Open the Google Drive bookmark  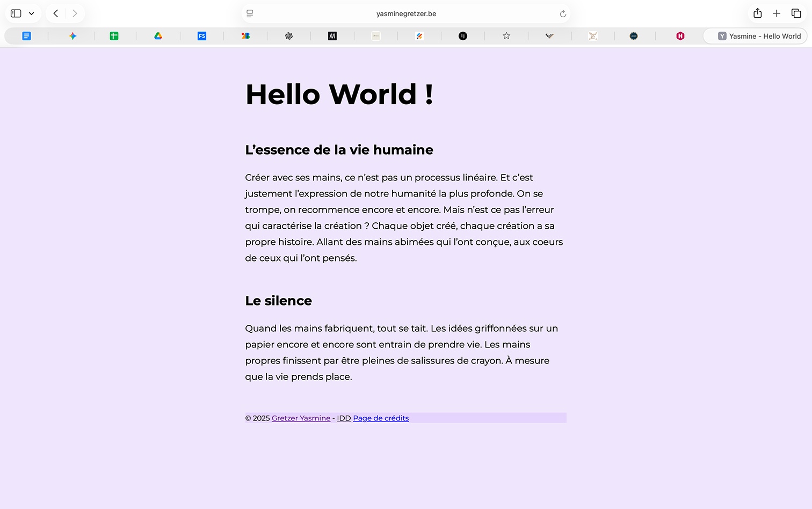(x=158, y=36)
